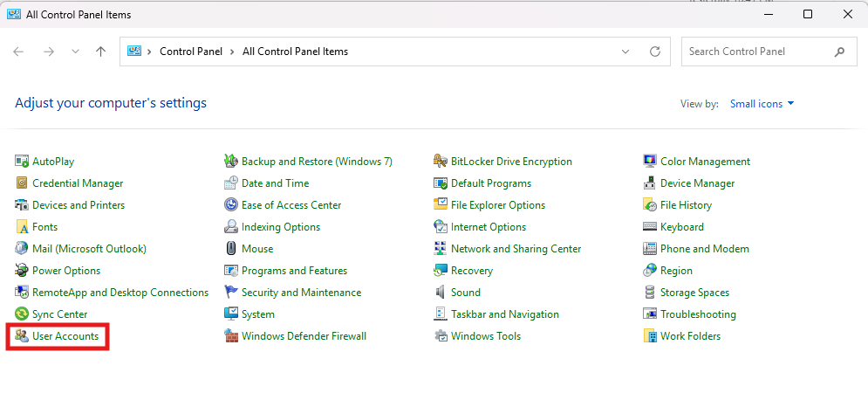Click the BitLocker Drive Encryption icon

[440, 162]
